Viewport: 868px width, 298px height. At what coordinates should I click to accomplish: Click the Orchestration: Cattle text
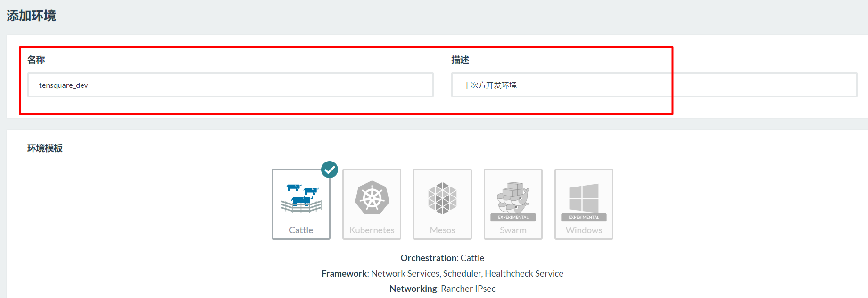pos(442,258)
